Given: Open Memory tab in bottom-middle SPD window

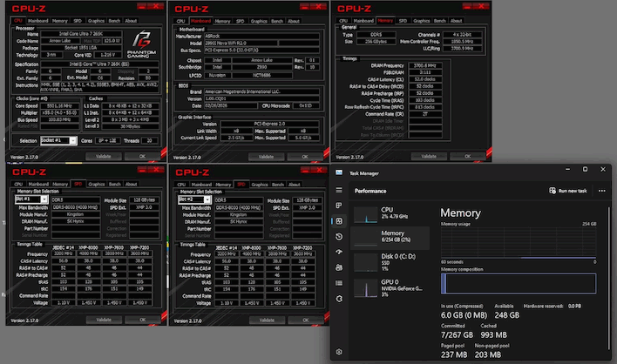Looking at the screenshot, I should 223,185.
